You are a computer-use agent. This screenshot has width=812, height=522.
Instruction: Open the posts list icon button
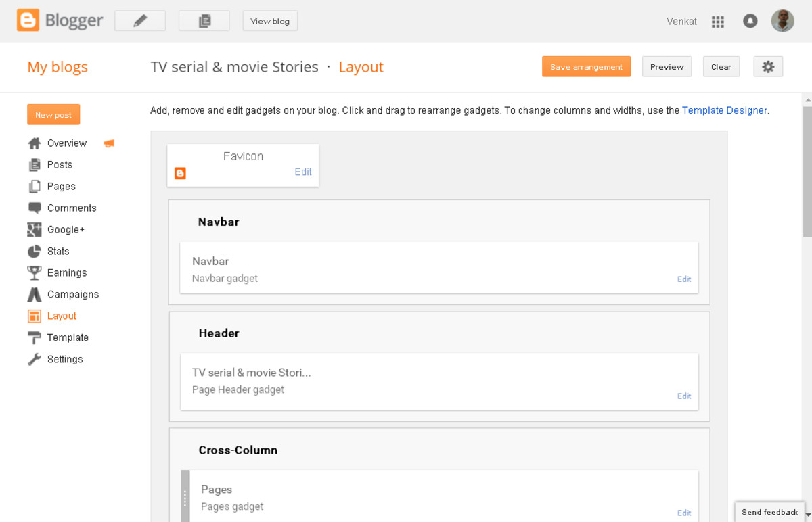click(204, 21)
